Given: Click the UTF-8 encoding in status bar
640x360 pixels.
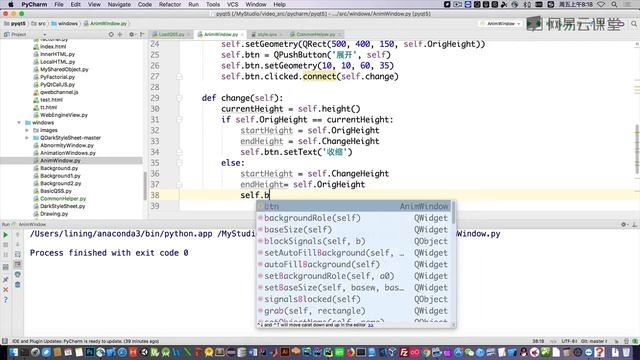Looking at the screenshot, I should click(x=569, y=341).
